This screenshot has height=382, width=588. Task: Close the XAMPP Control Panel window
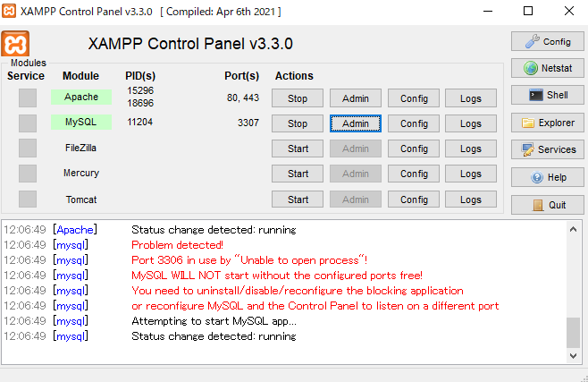click(x=569, y=12)
